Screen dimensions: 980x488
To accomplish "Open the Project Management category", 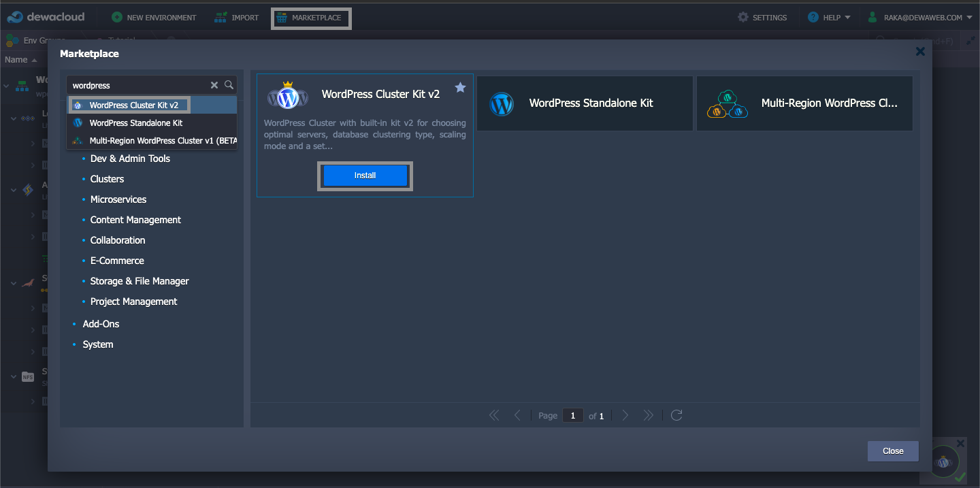I will pyautogui.click(x=133, y=302).
